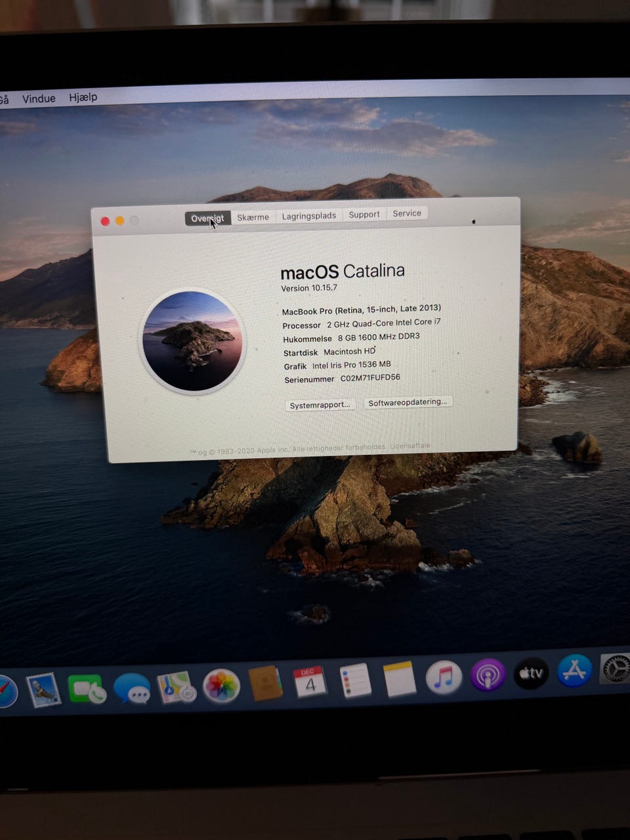The width and height of the screenshot is (630, 840).
Task: Click the 8 GB 1600 MHz DDR3 value
Action: [x=379, y=337]
